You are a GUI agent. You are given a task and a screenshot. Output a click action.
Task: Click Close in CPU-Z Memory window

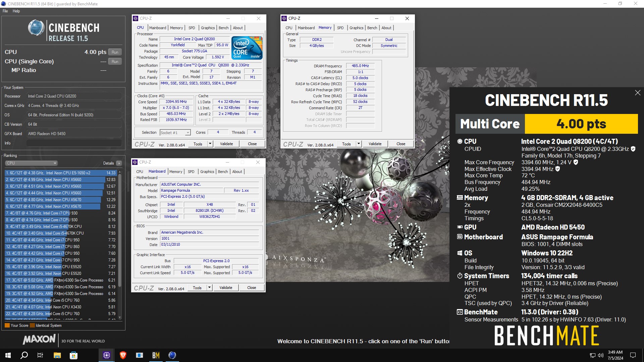coord(401,144)
